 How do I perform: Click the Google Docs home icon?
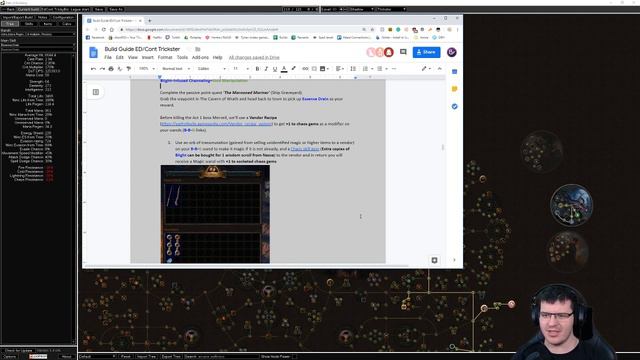(x=93, y=52)
